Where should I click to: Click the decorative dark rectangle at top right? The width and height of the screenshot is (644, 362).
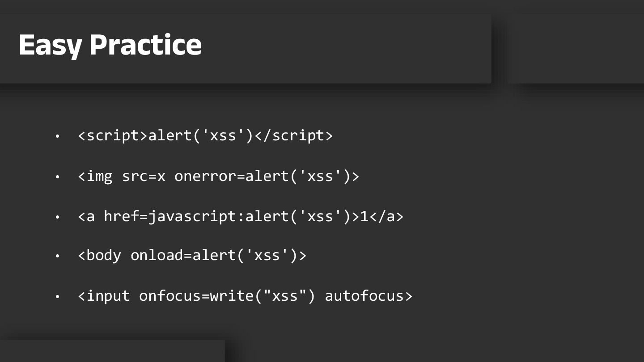click(x=577, y=48)
